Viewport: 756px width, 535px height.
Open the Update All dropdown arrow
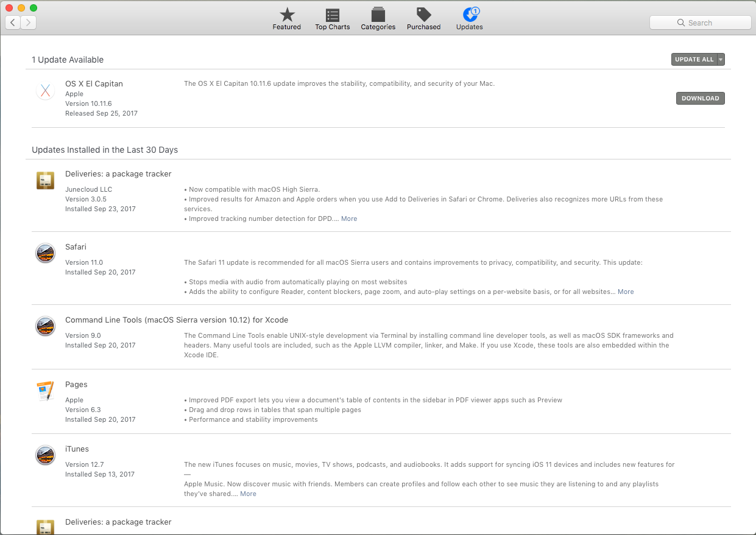click(x=721, y=59)
